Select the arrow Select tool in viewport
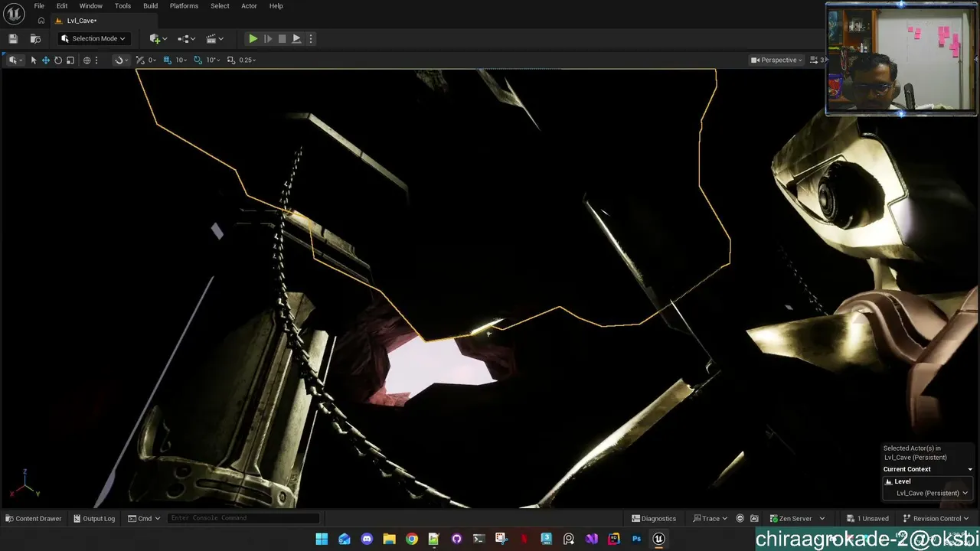This screenshot has width=980, height=551. pos(33,60)
